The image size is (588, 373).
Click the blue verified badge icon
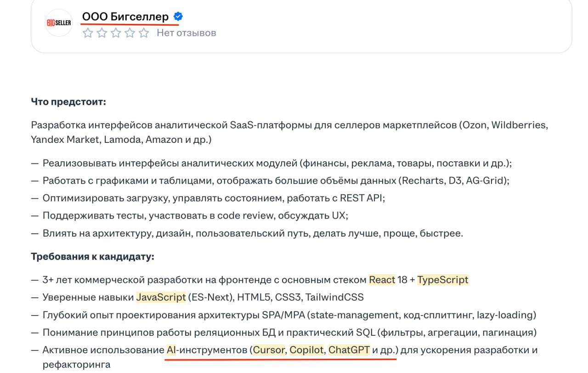coord(179,17)
